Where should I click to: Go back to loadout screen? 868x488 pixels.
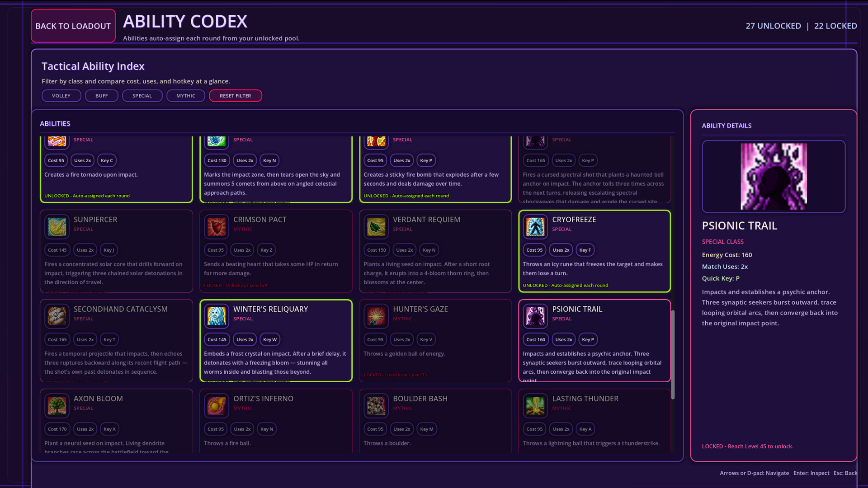(73, 26)
